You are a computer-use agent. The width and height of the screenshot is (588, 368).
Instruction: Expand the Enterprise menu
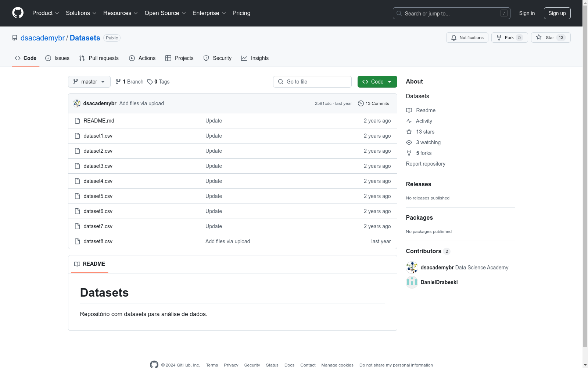click(x=209, y=13)
